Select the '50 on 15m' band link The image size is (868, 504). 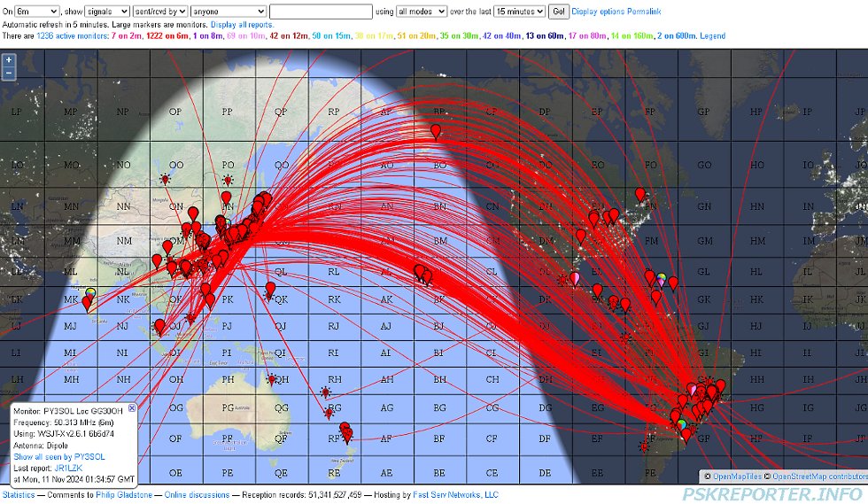pos(331,35)
